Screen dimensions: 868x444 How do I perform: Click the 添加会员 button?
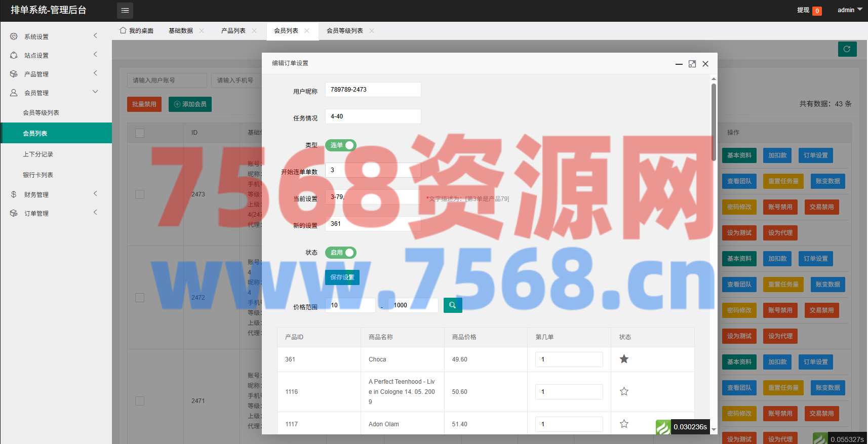pos(190,104)
